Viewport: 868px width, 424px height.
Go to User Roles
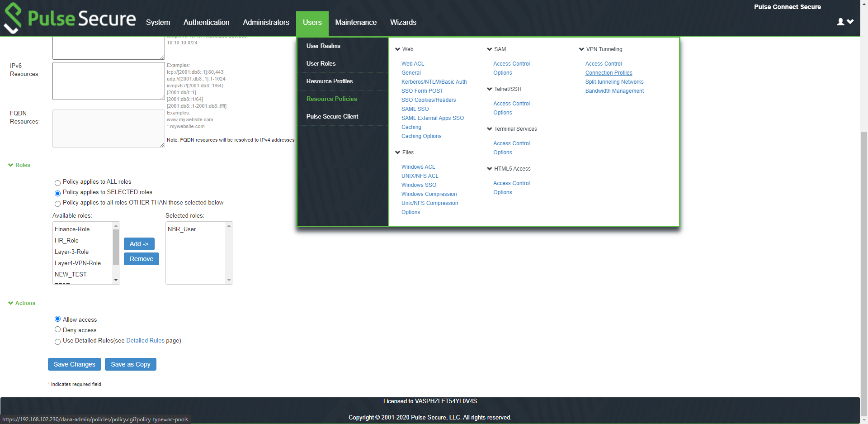coord(343,64)
